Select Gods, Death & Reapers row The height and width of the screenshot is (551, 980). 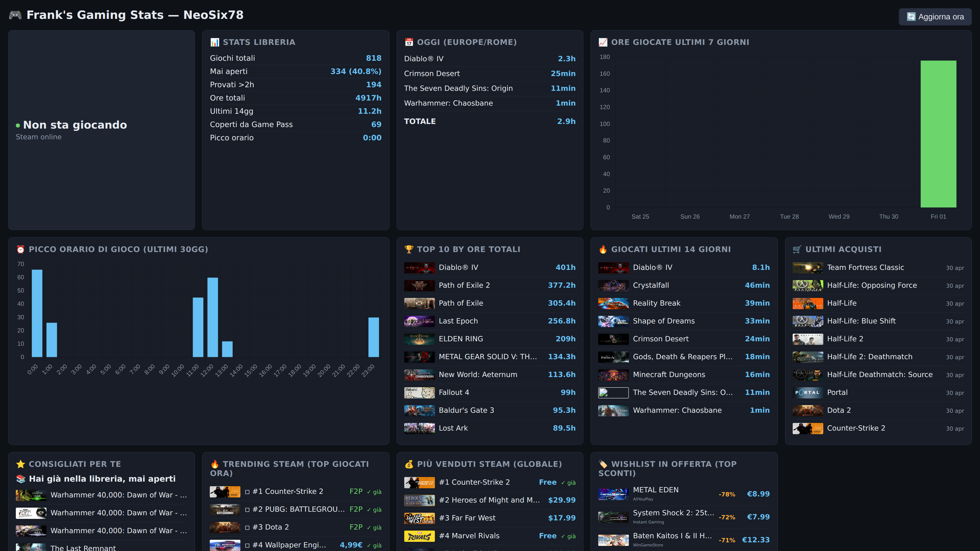click(x=684, y=357)
